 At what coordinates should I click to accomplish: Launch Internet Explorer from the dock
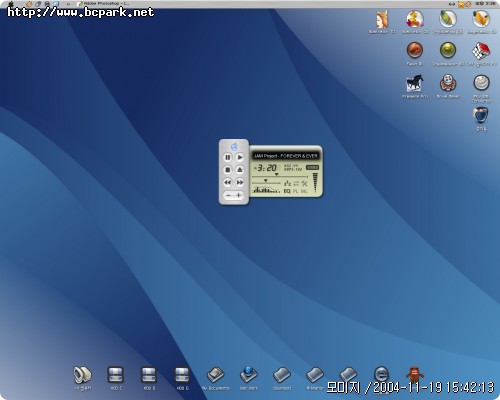tap(381, 375)
